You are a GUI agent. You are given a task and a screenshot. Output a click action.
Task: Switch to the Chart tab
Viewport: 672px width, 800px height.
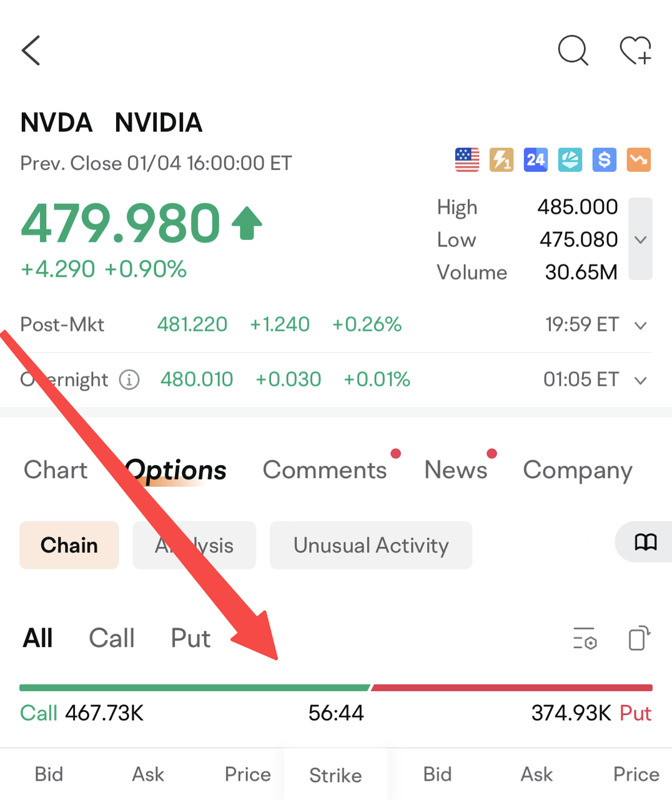pyautogui.click(x=56, y=470)
